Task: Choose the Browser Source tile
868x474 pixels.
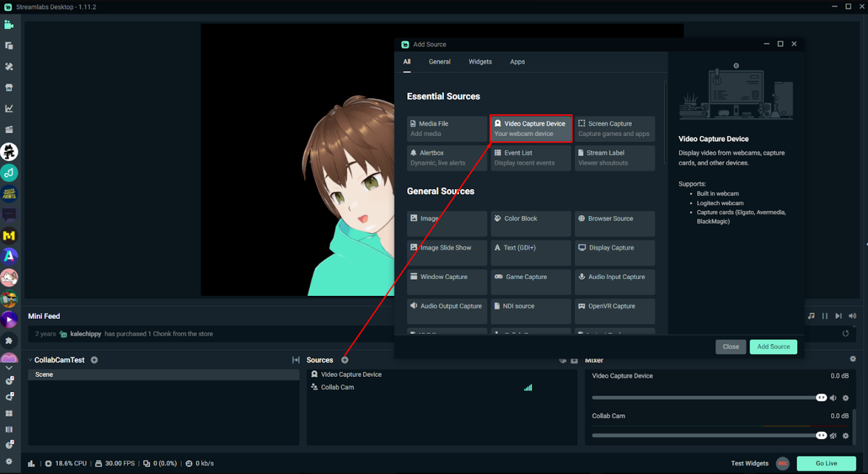Action: click(615, 224)
